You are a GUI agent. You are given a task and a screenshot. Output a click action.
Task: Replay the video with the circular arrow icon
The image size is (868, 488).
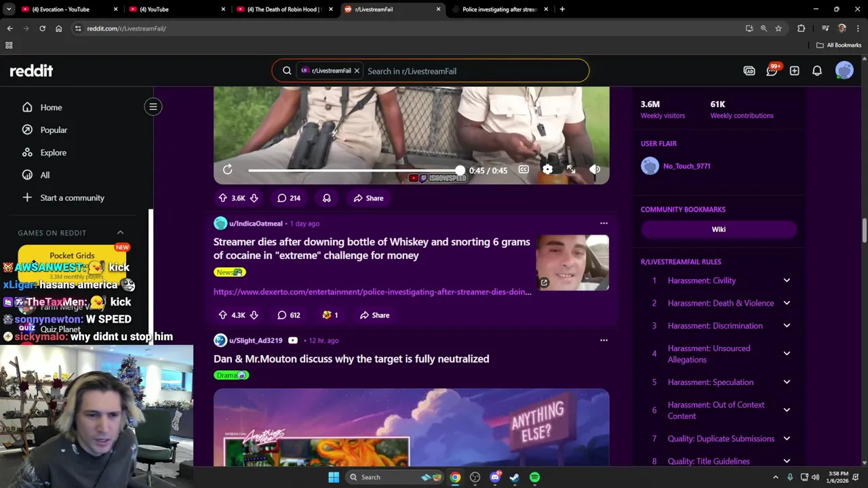tap(228, 169)
